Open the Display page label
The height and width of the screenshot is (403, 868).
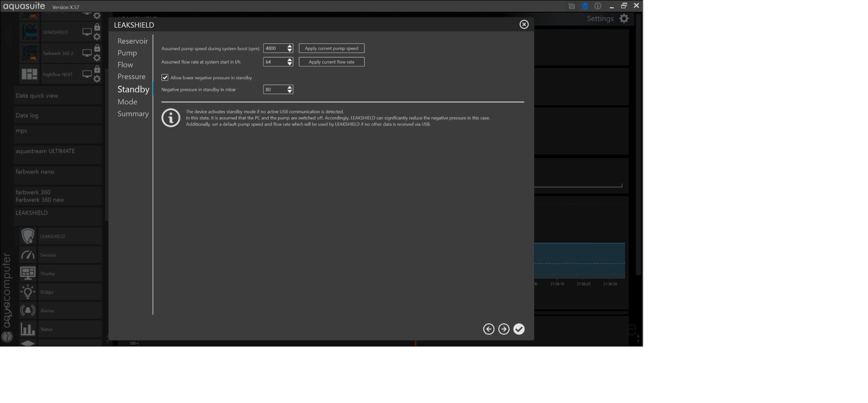point(48,273)
